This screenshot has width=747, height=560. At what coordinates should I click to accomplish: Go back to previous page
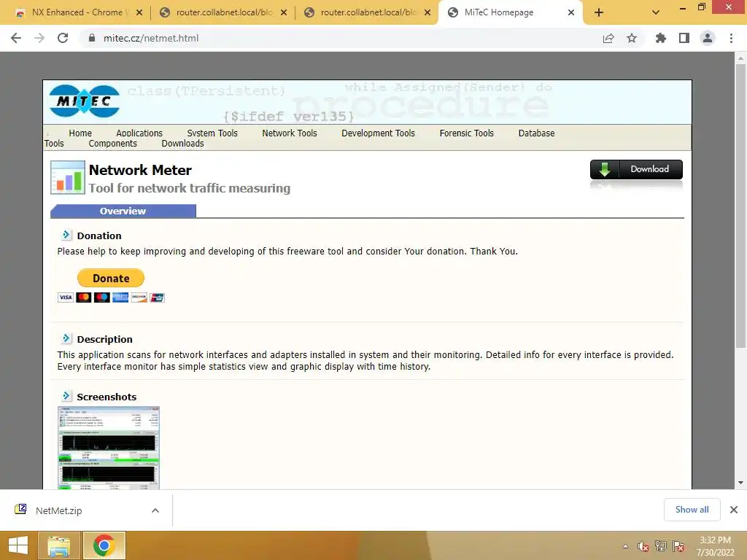coord(16,38)
